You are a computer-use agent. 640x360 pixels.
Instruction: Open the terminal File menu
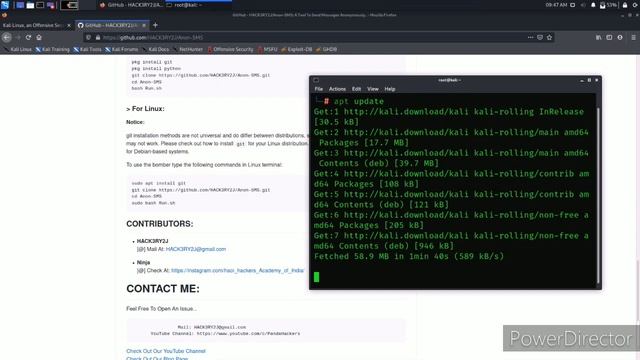[x=318, y=89]
